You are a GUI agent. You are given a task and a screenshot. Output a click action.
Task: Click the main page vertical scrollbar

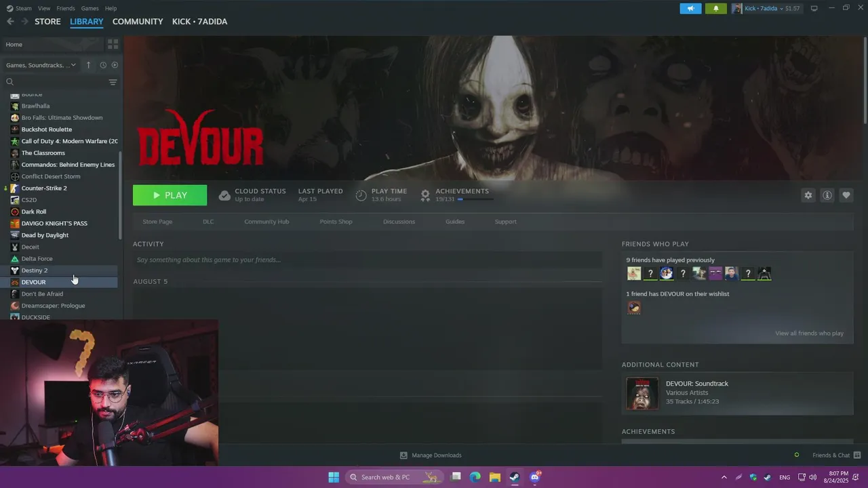click(x=865, y=81)
